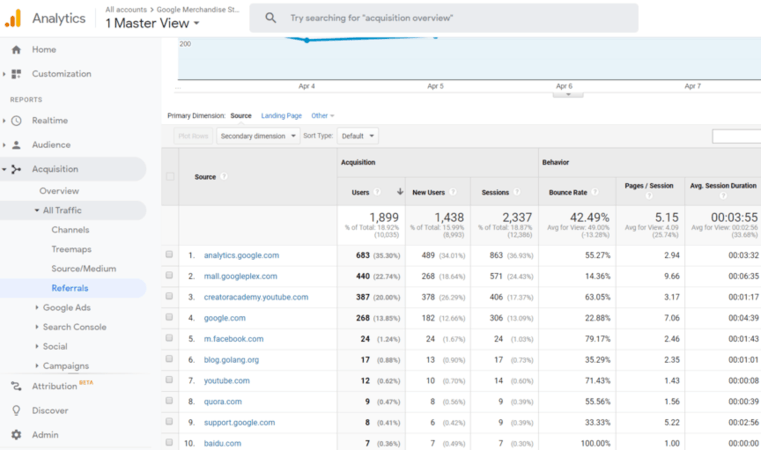The image size is (761, 450).
Task: Check the m.facebook.com row checkbox
Action: 169,338
